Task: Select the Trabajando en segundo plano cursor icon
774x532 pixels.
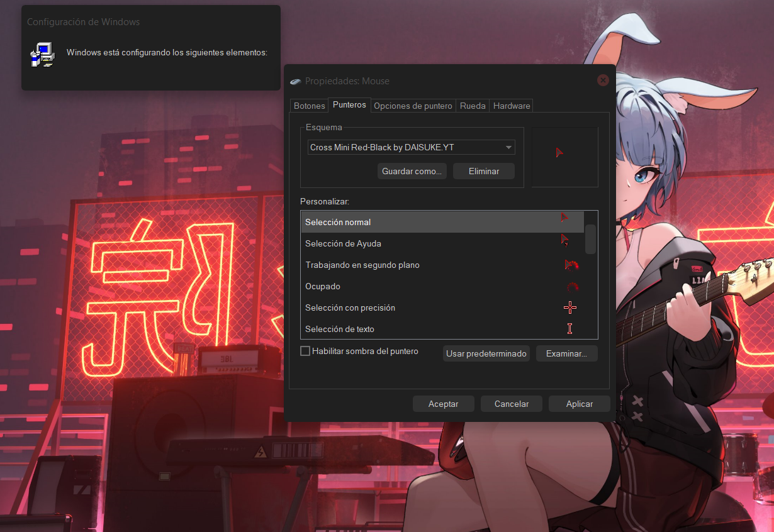Action: (x=571, y=265)
